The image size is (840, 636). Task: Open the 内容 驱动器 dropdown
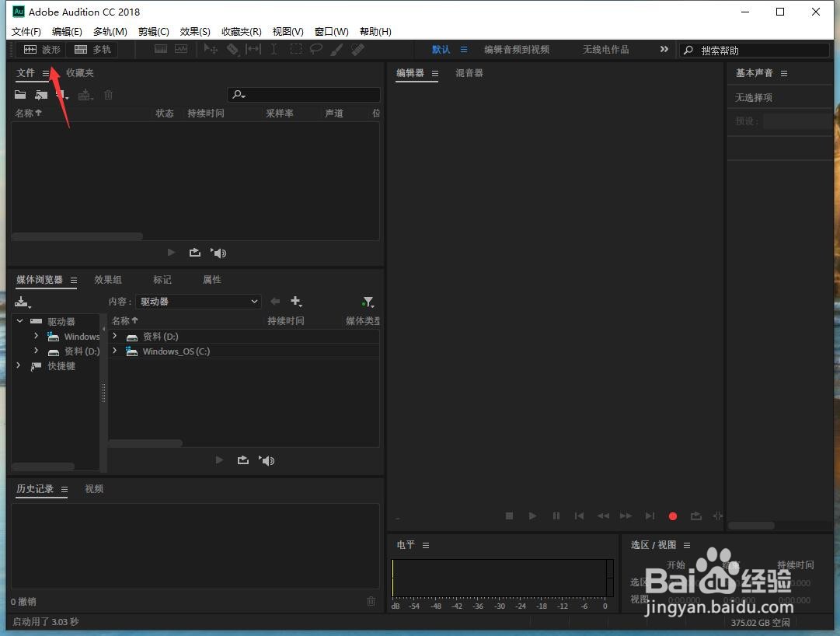point(198,302)
